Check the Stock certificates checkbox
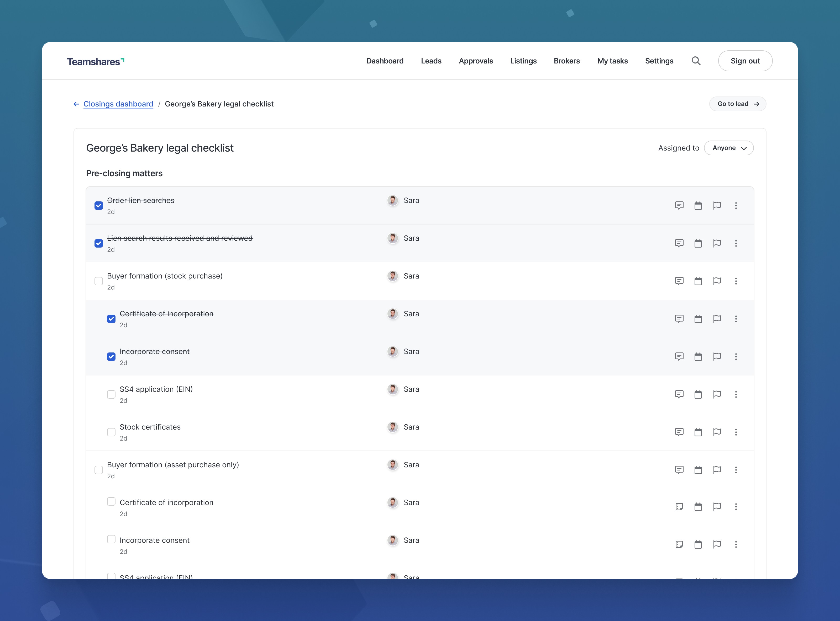840x621 pixels. (111, 432)
